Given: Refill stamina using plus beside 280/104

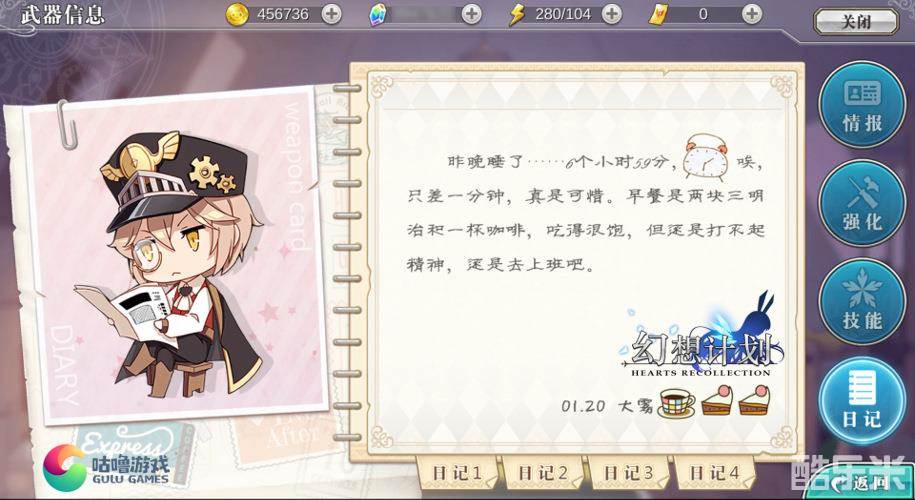Looking at the screenshot, I should 612,14.
